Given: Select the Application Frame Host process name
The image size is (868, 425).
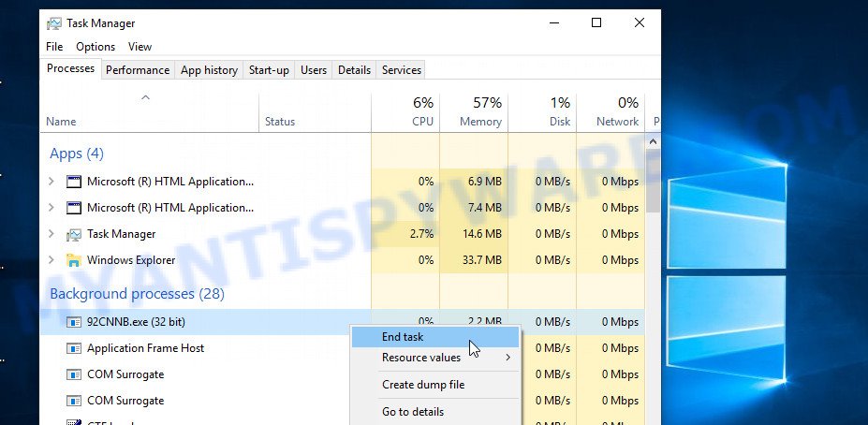Looking at the screenshot, I should (x=145, y=348).
